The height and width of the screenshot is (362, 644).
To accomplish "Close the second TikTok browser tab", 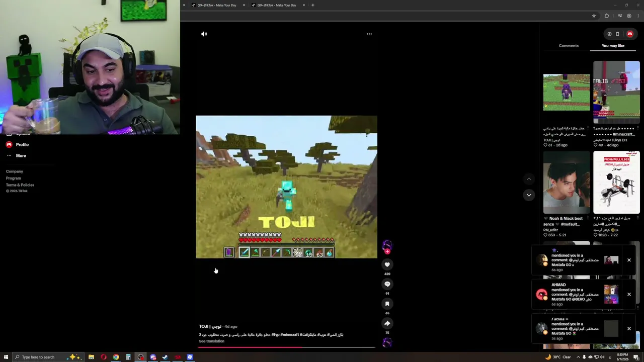I will [x=304, y=5].
